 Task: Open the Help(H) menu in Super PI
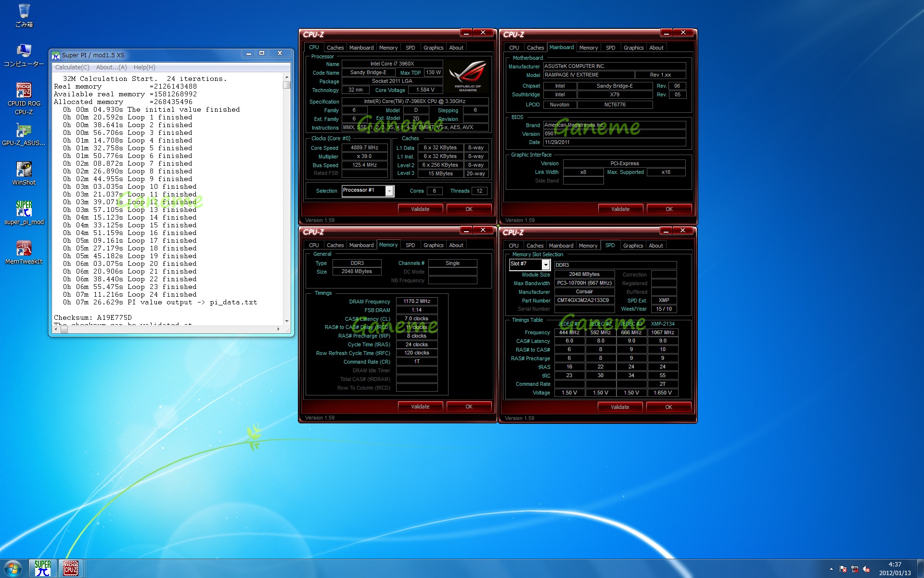(144, 67)
